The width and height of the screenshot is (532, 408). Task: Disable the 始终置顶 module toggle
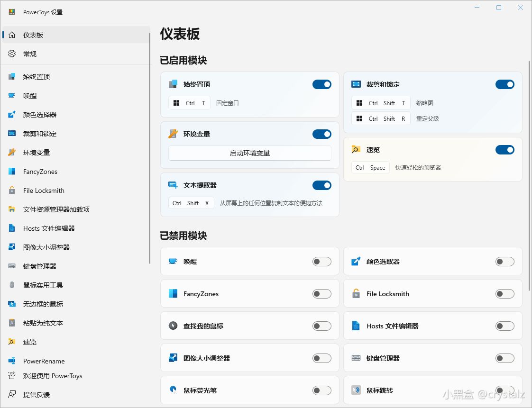(x=322, y=84)
